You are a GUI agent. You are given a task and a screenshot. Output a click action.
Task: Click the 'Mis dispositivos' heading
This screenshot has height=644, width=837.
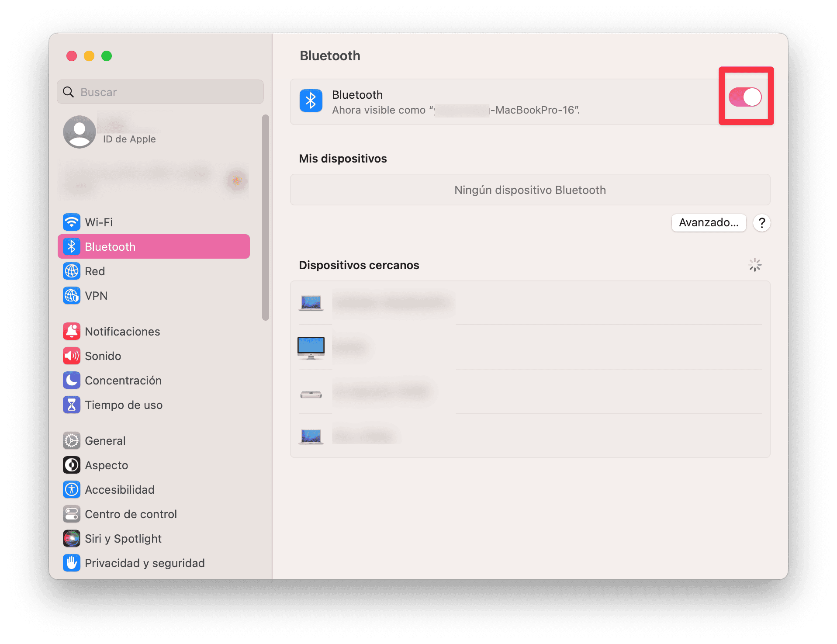point(343,158)
